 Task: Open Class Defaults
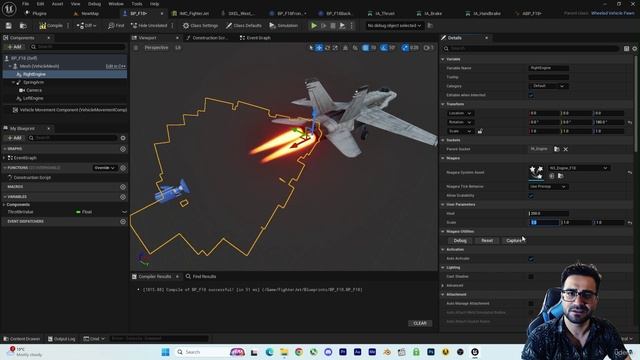[x=244, y=25]
